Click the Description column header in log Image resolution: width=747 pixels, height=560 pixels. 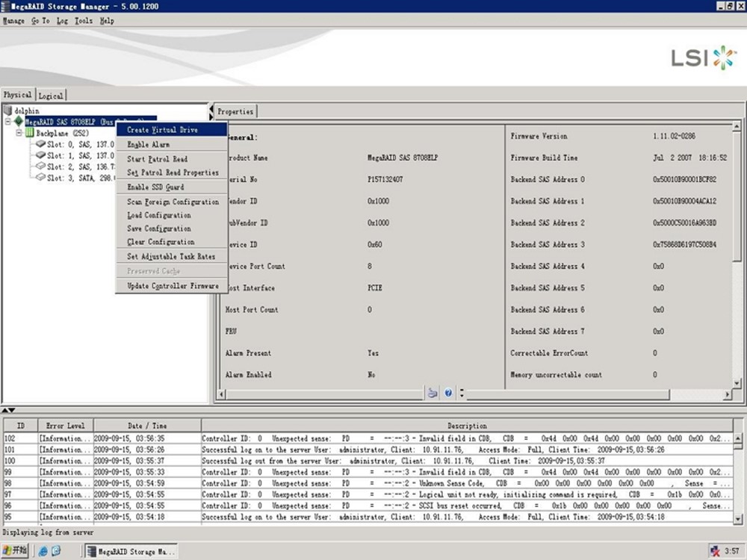click(467, 426)
